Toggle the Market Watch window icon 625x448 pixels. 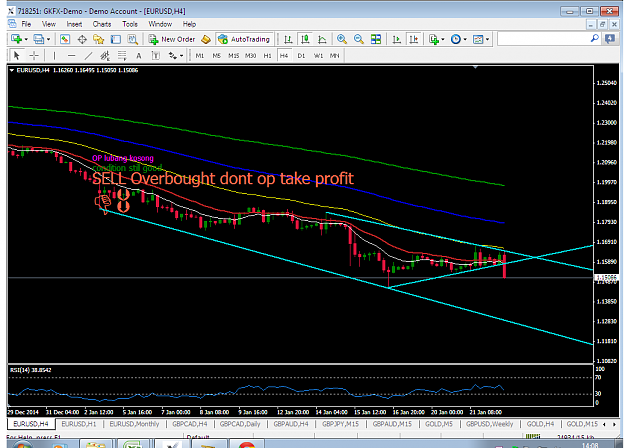click(x=65, y=39)
